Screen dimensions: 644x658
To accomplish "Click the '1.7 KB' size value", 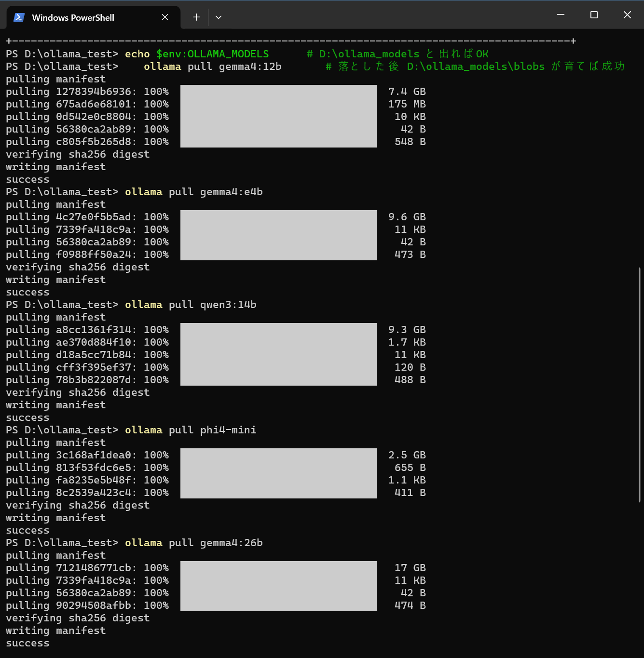I will 407,342.
